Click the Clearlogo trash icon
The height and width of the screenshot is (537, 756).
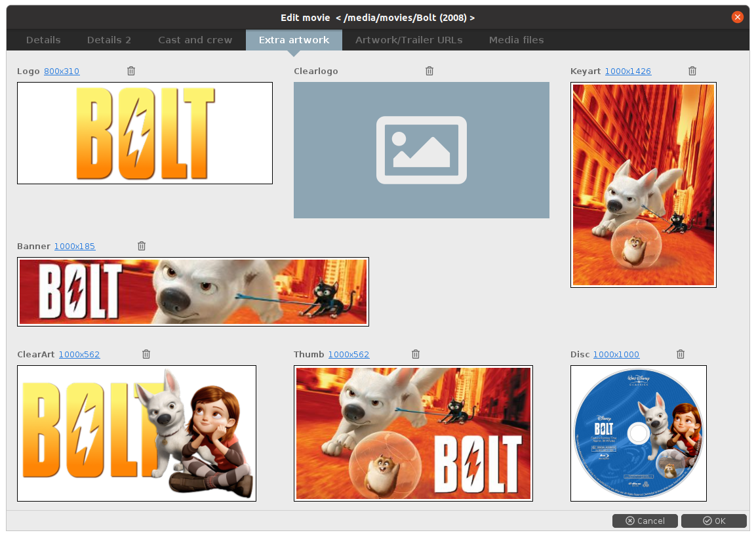[429, 71]
